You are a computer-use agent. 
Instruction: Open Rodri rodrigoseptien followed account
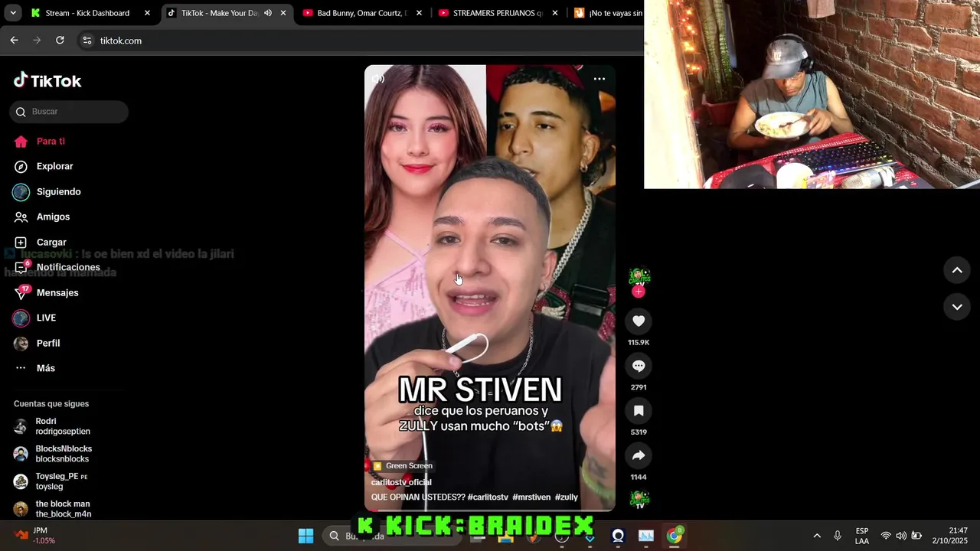61,426
